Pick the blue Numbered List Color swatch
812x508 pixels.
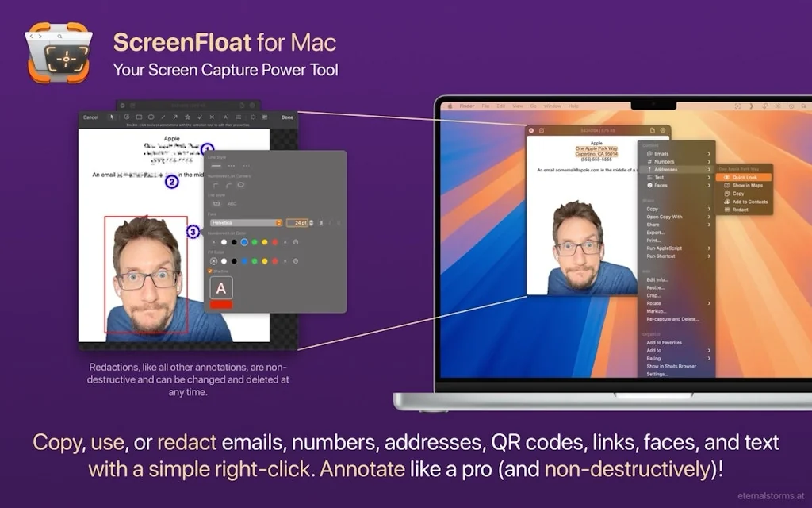pyautogui.click(x=244, y=242)
